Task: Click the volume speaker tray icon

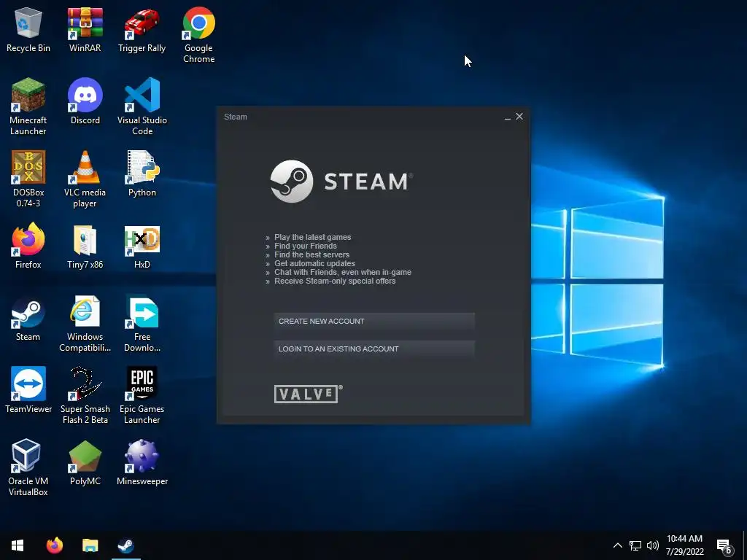Action: tap(653, 545)
